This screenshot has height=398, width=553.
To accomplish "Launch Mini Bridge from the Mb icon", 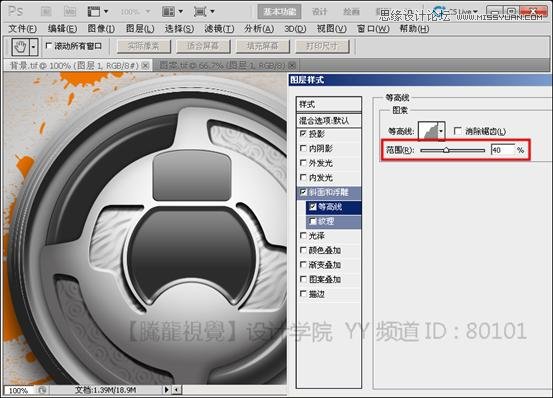I will click(70, 12).
